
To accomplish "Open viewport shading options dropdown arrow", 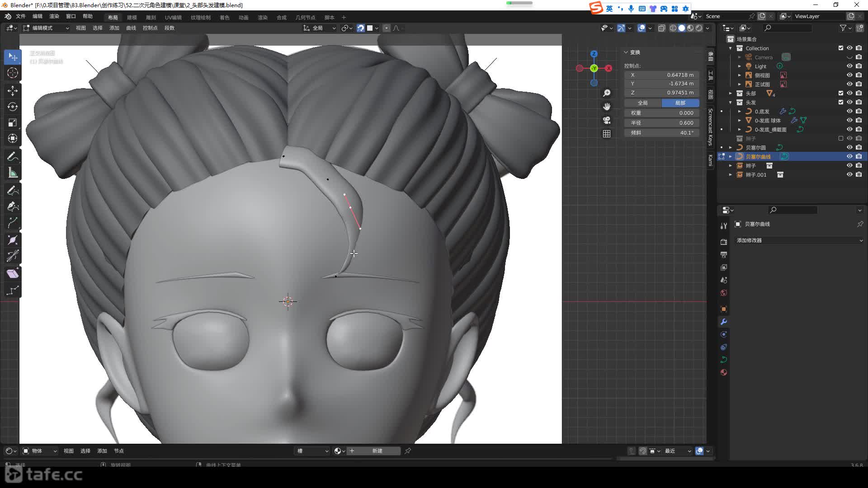I will click(x=708, y=28).
